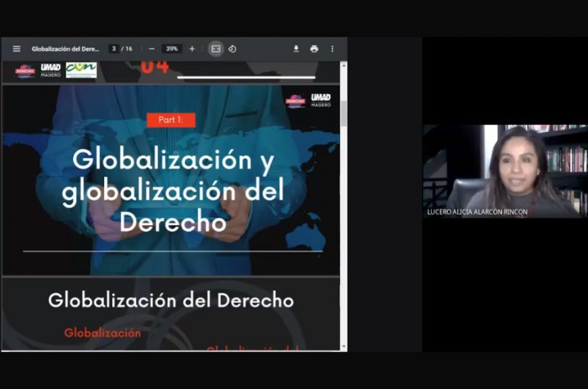
Task: Open the PDF more actions menu
Action: pyautogui.click(x=332, y=49)
